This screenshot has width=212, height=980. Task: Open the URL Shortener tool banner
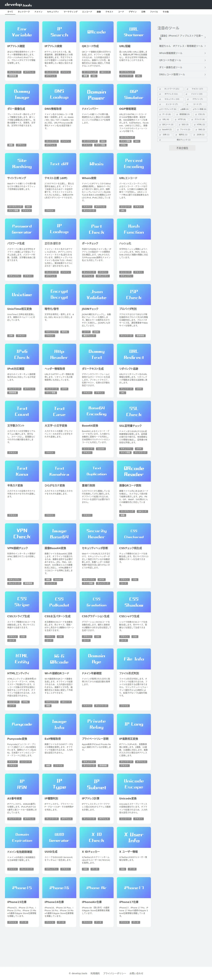point(134,32)
